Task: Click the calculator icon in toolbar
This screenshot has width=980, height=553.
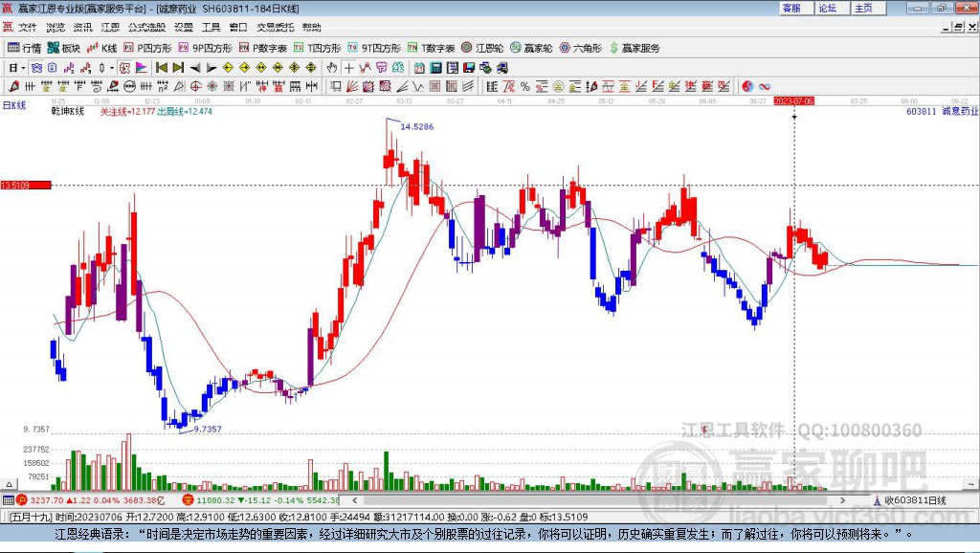Action: coord(435,68)
